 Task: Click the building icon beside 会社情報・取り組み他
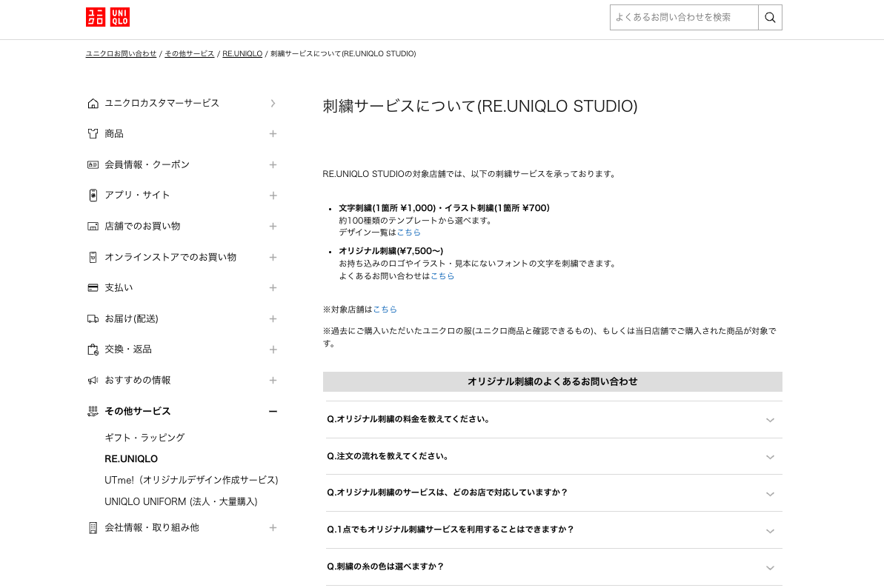(x=93, y=528)
